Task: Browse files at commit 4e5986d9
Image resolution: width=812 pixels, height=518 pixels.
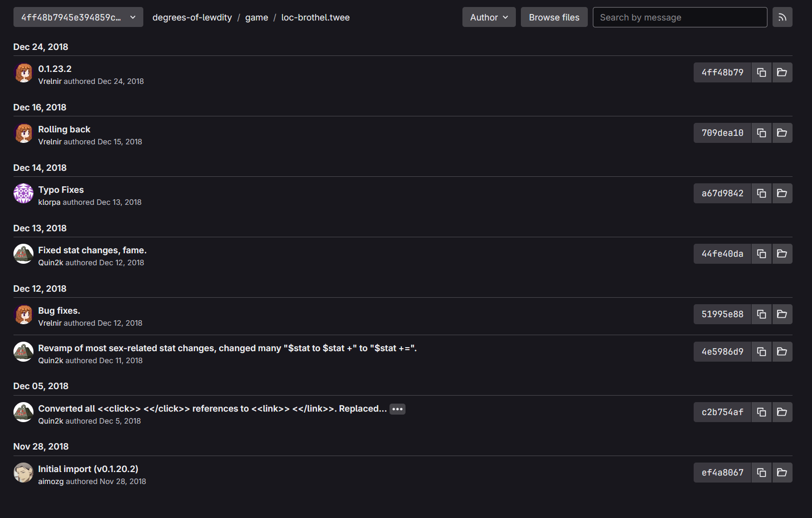Action: 782,352
